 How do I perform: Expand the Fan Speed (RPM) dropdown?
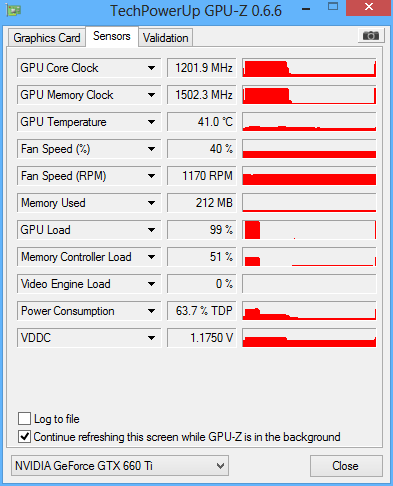151,176
